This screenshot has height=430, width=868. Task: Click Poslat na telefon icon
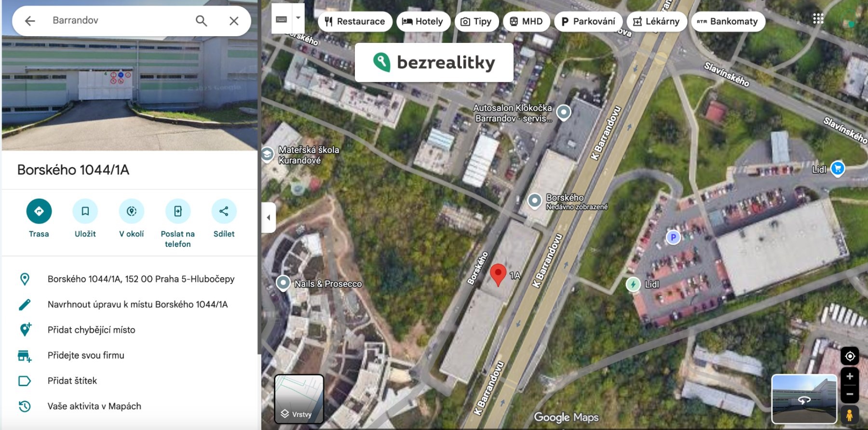(178, 211)
